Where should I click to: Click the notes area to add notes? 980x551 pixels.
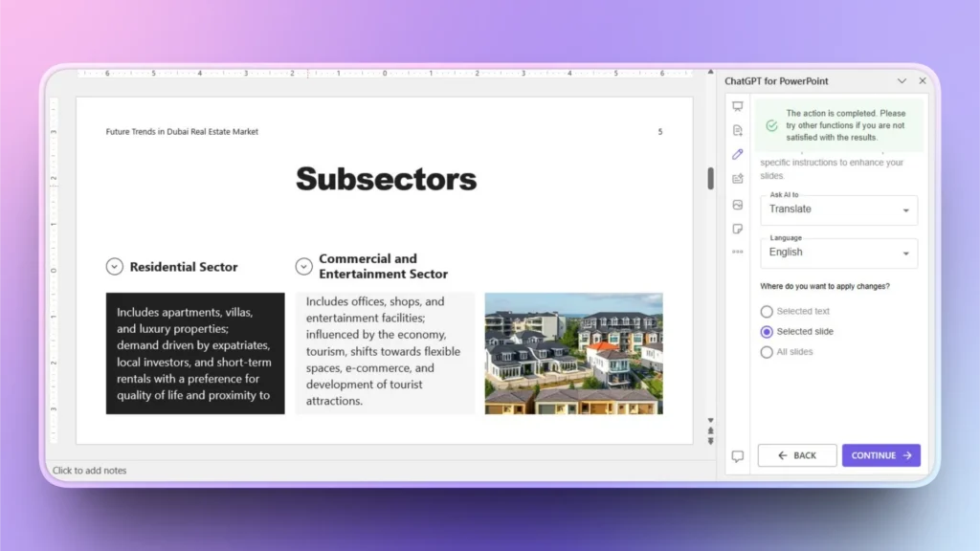91,471
